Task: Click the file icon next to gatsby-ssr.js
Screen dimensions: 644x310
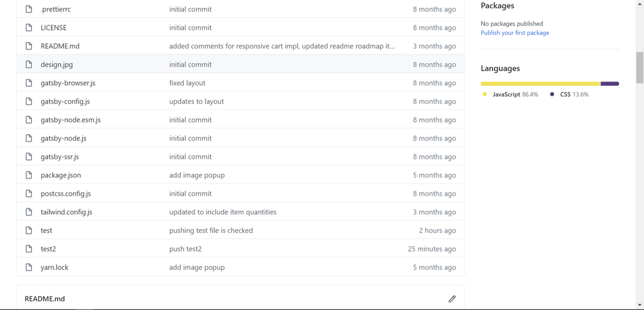Action: click(29, 157)
